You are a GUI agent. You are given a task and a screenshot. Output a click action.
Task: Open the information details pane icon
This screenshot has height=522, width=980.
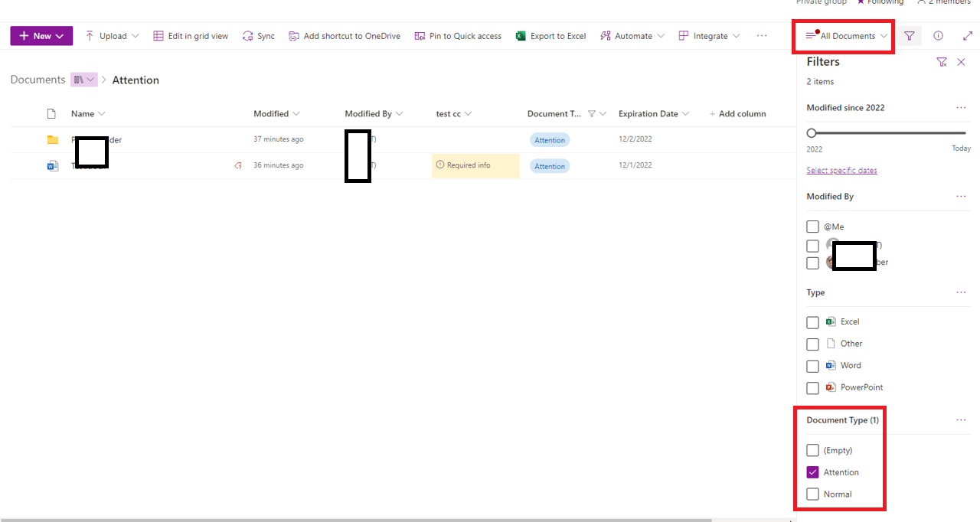(x=939, y=36)
